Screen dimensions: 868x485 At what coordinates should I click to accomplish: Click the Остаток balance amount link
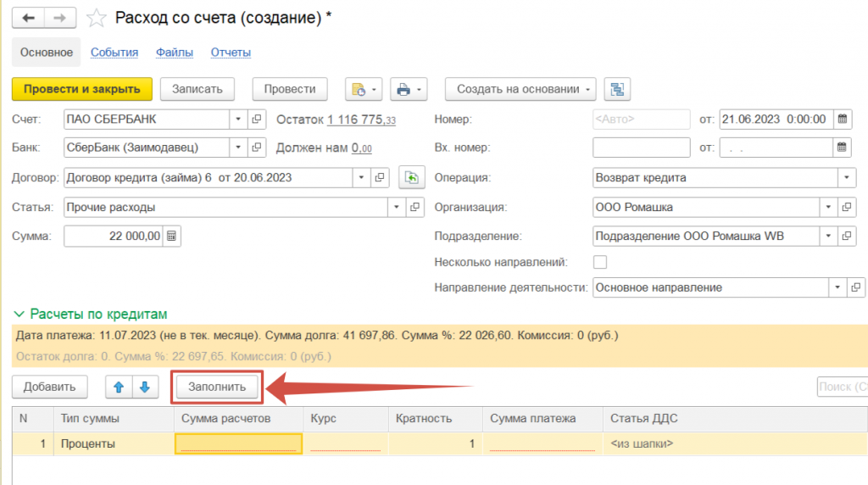coord(361,120)
